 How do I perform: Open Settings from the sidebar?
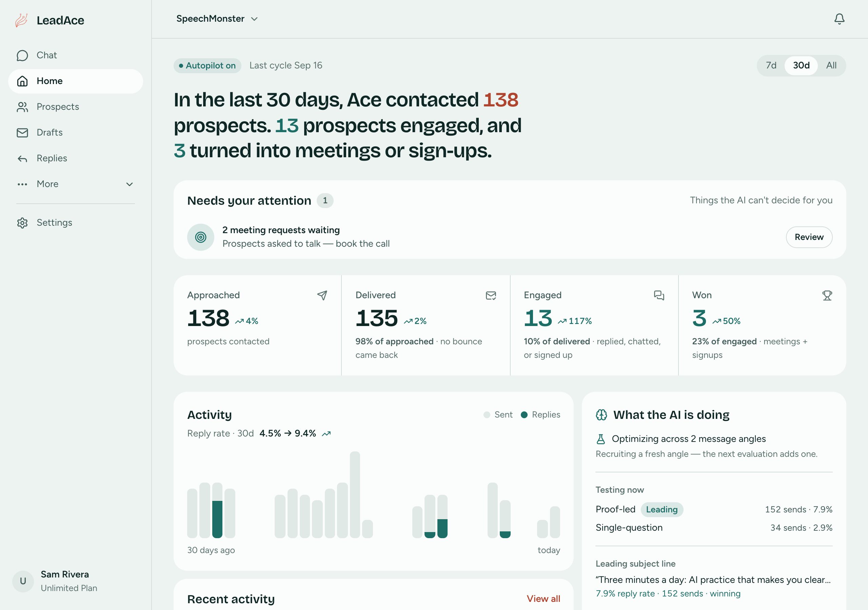coord(76,223)
